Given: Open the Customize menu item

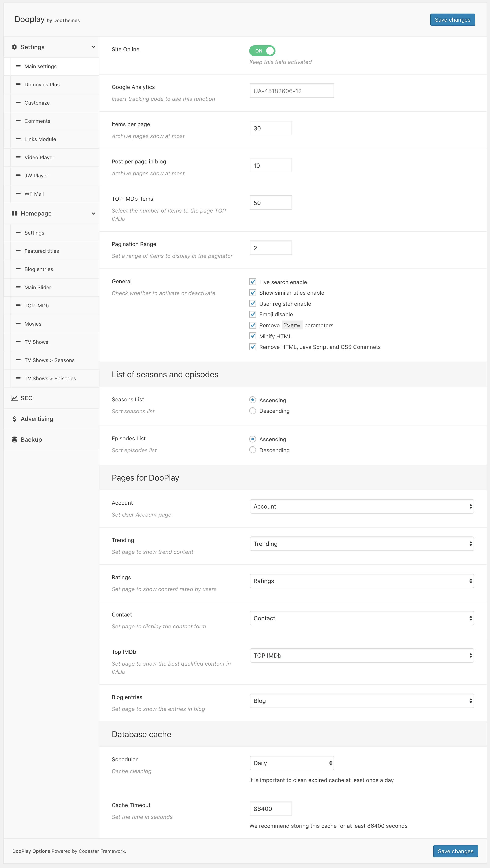Looking at the screenshot, I should [x=37, y=103].
